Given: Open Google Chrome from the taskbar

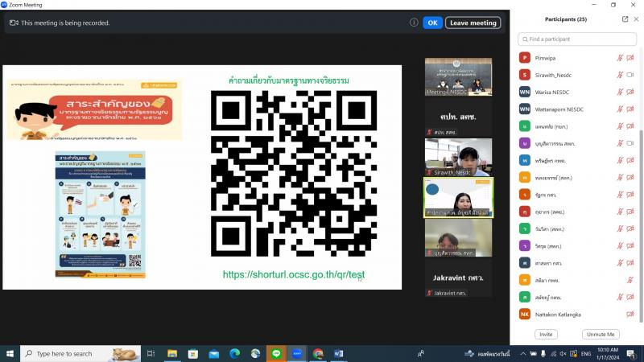Looking at the screenshot, I should 318,353.
